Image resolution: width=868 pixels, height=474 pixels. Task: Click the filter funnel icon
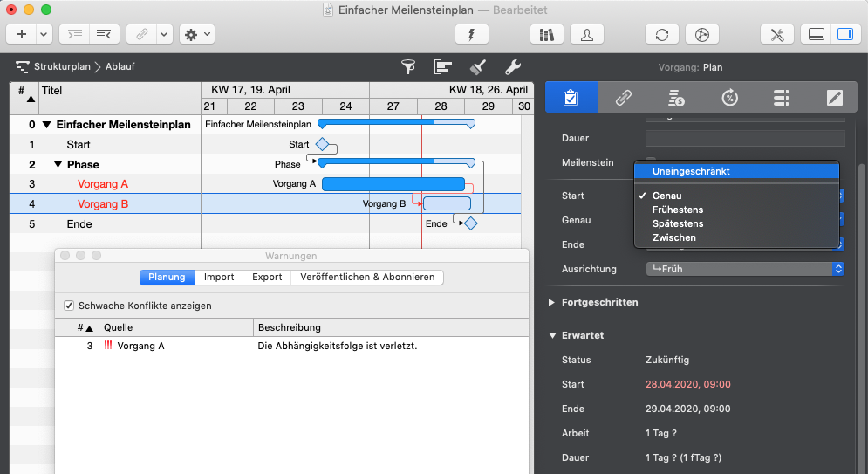(407, 67)
